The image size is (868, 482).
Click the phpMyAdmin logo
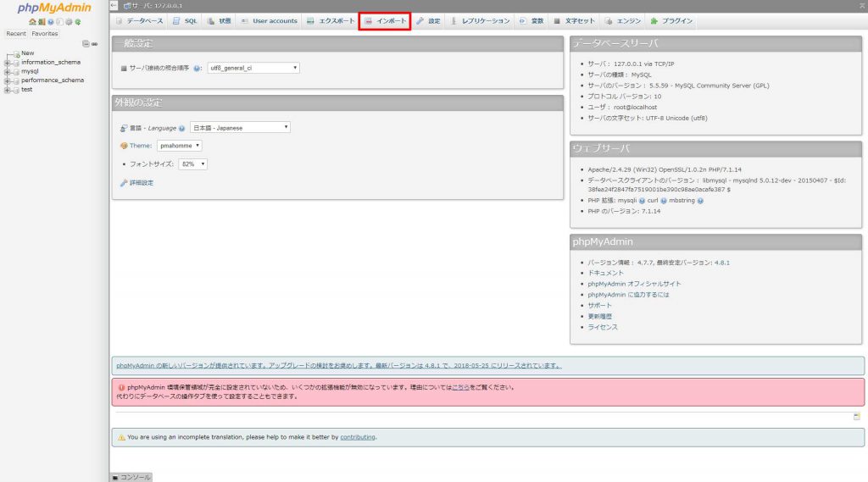pyautogui.click(x=54, y=8)
